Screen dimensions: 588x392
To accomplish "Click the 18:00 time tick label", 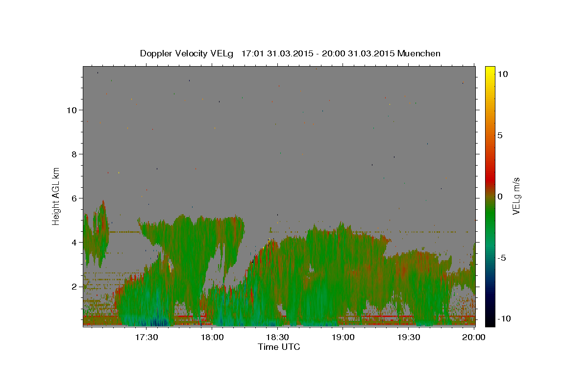I will pos(212,337).
